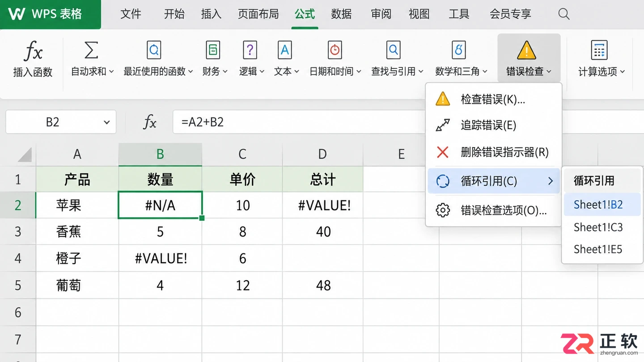This screenshot has height=362, width=644.
Task: Select Sheet1!E5 in circular reference list
Action: click(602, 249)
